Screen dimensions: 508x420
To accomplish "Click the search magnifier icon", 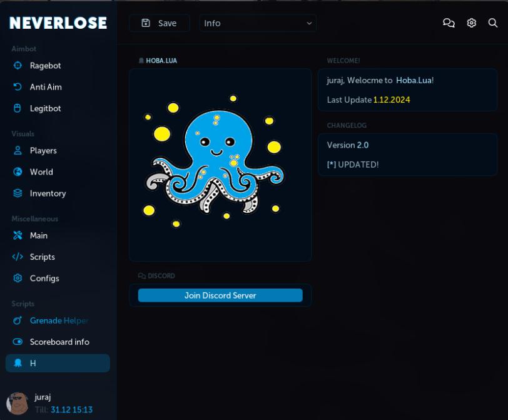I will 493,23.
